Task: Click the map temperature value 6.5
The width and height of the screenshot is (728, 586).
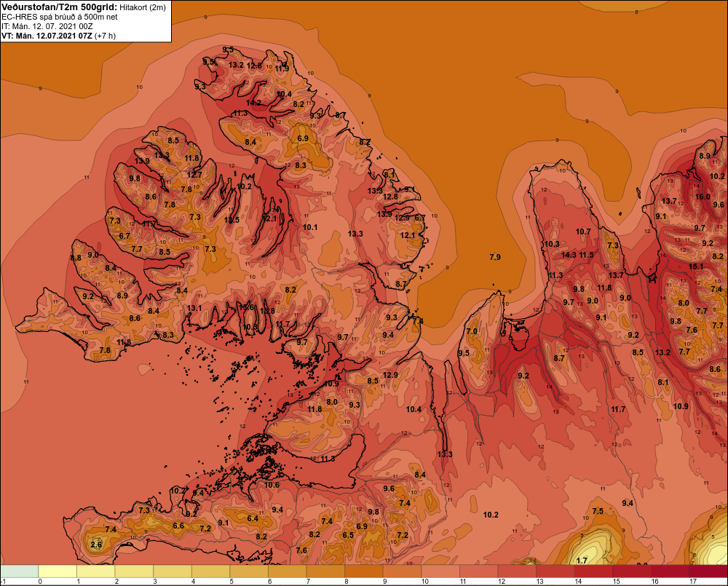Action: [348, 535]
